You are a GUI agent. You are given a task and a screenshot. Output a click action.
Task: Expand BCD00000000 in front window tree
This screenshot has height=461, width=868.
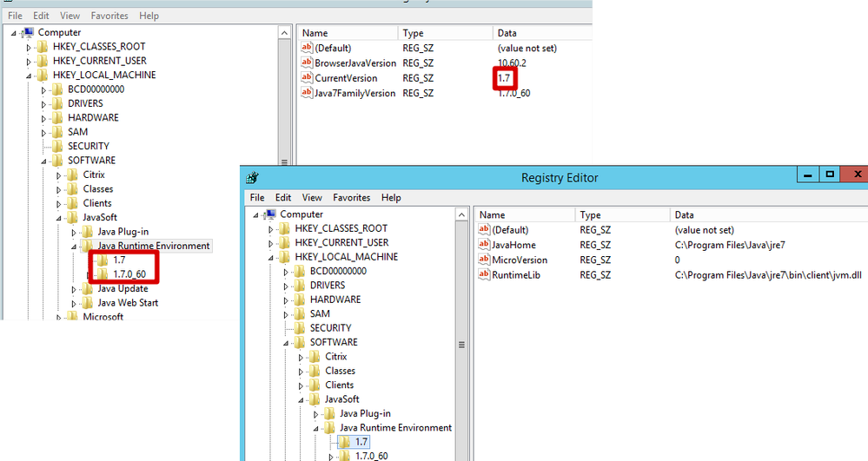(x=286, y=272)
